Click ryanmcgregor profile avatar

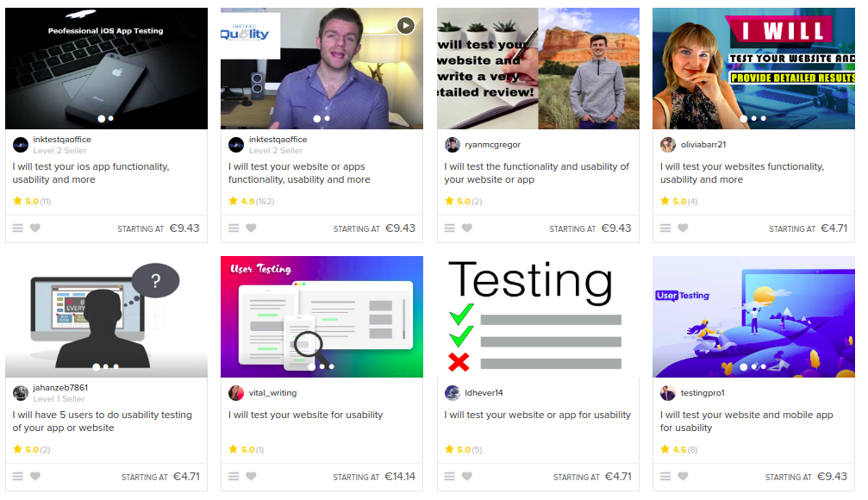point(453,145)
